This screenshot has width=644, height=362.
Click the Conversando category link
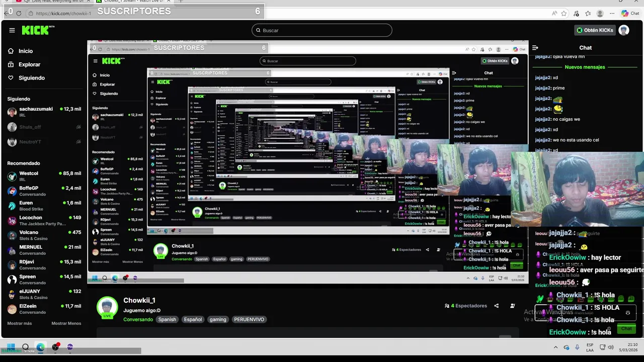138,319
